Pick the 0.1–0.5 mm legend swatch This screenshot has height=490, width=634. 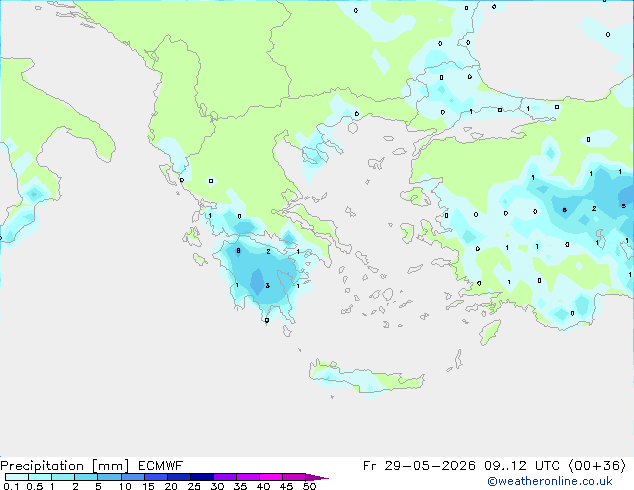tap(17, 477)
